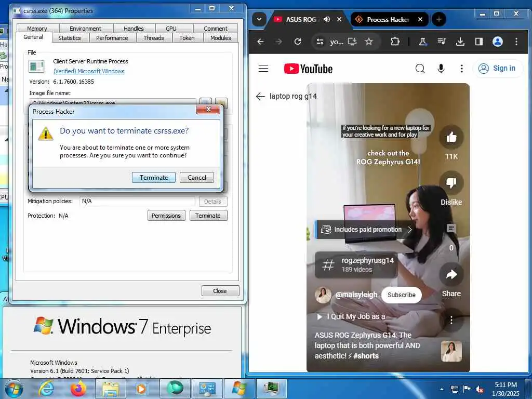The width and height of the screenshot is (532, 399).
Task: Toggle the browser side panel
Action: coord(478,42)
